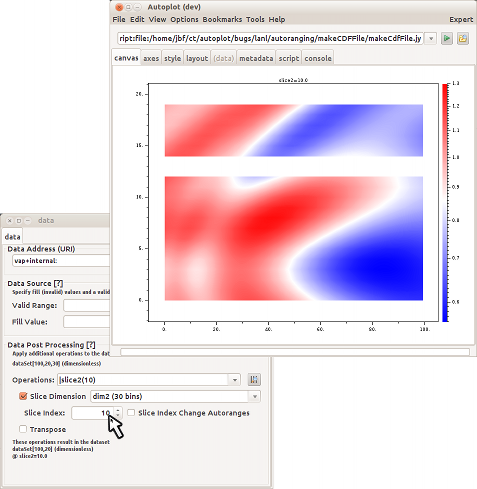Open the Bookmarks menu
The image size is (477, 489).
click(222, 19)
